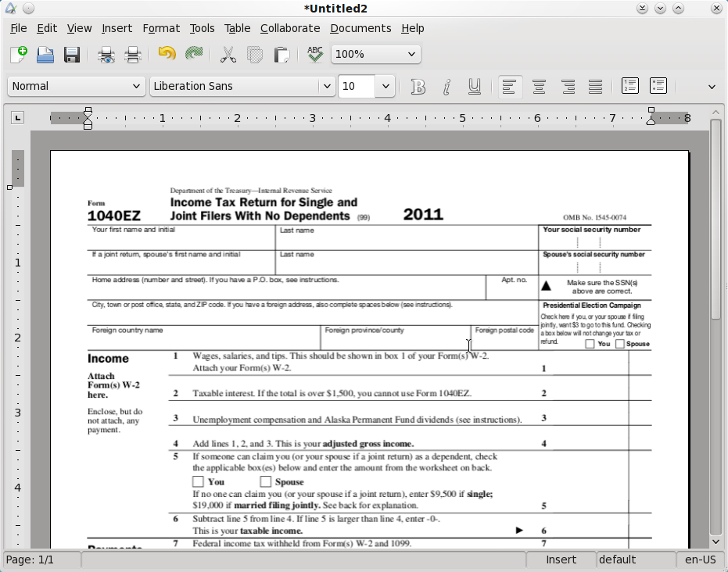Click the top margin marker on vertical ruler
The height and width of the screenshot is (572, 728).
[9, 188]
